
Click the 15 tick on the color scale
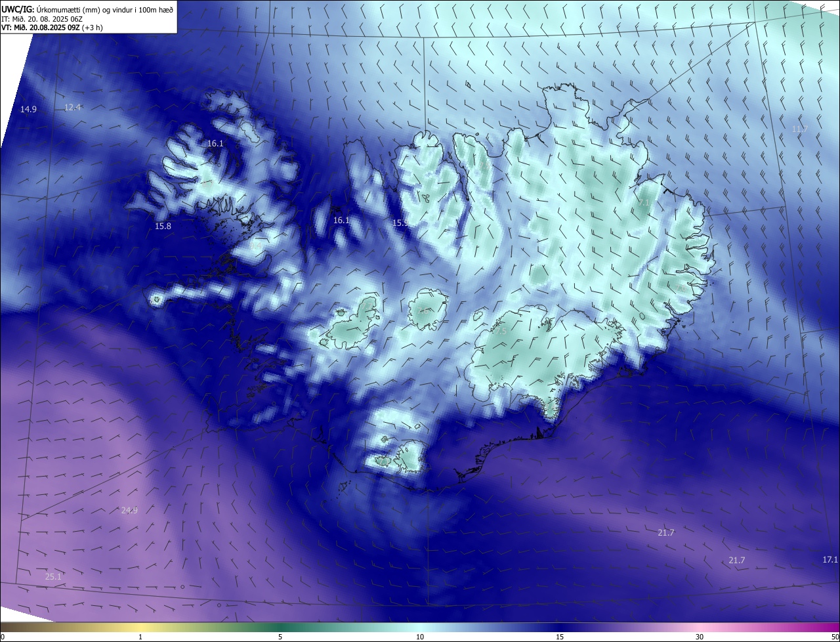(560, 637)
